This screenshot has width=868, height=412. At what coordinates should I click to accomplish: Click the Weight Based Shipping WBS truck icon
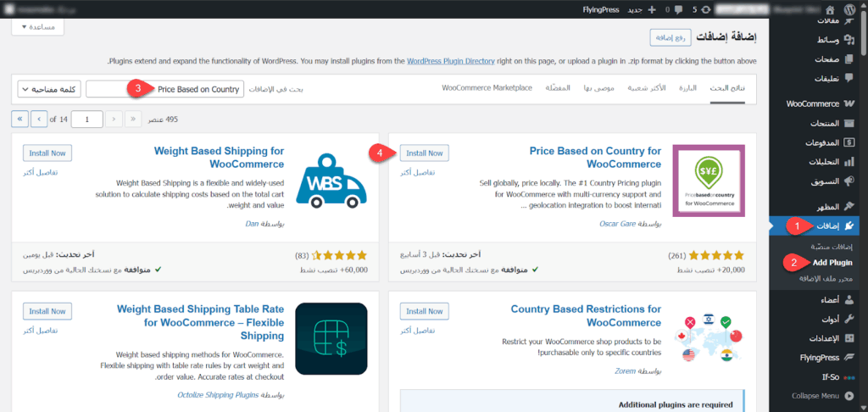(x=331, y=180)
